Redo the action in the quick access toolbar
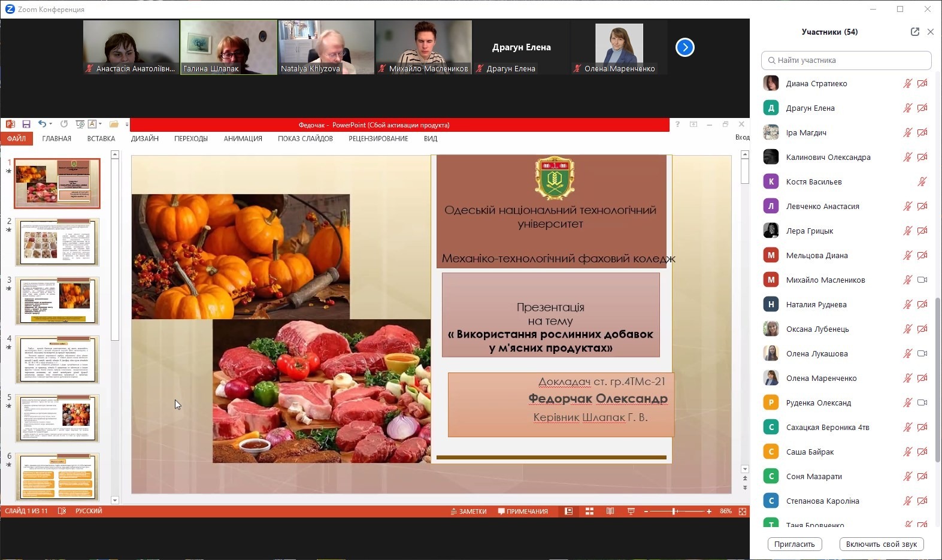Screen dimensions: 942x560 (x=64, y=124)
